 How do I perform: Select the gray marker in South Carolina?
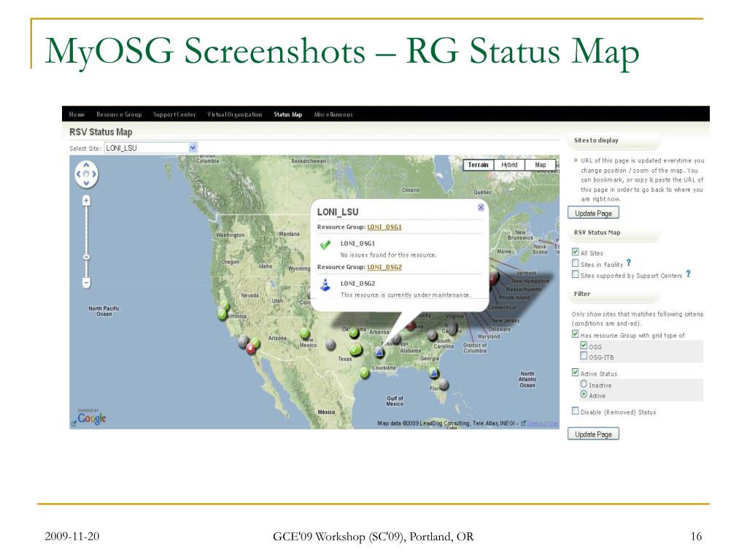coord(432,335)
